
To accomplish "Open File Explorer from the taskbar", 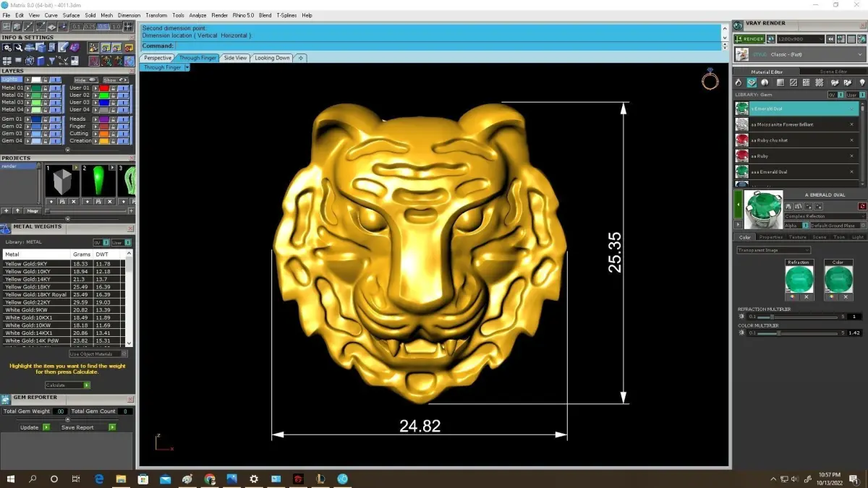I will pos(121,479).
